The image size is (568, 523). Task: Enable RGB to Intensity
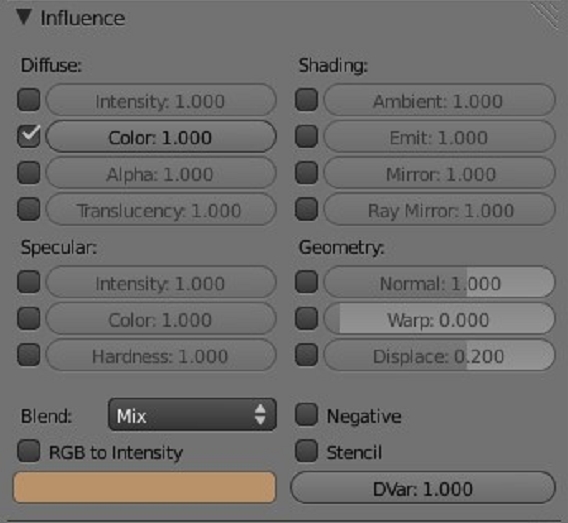(x=29, y=451)
